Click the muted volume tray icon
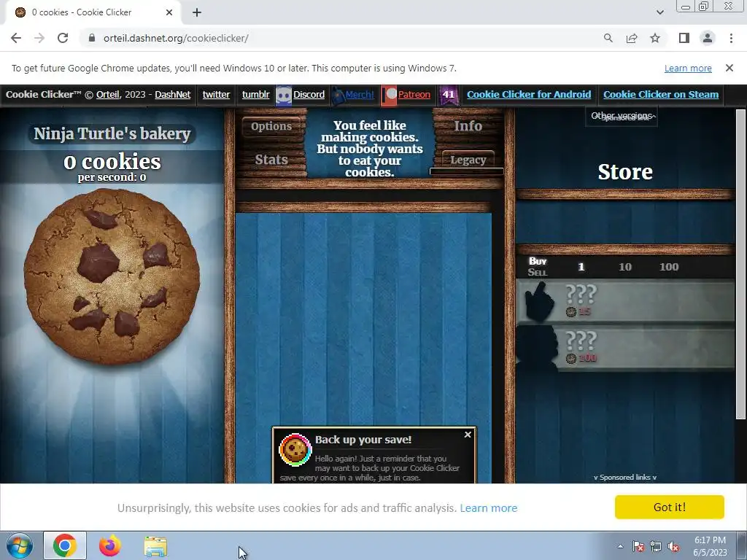The image size is (747, 560). [673, 546]
